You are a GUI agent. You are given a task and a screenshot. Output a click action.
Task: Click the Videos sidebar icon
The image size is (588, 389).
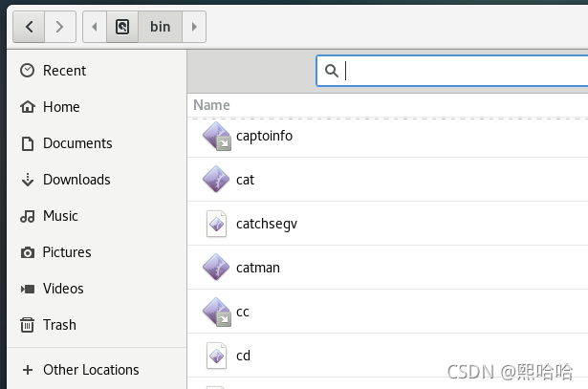point(27,289)
